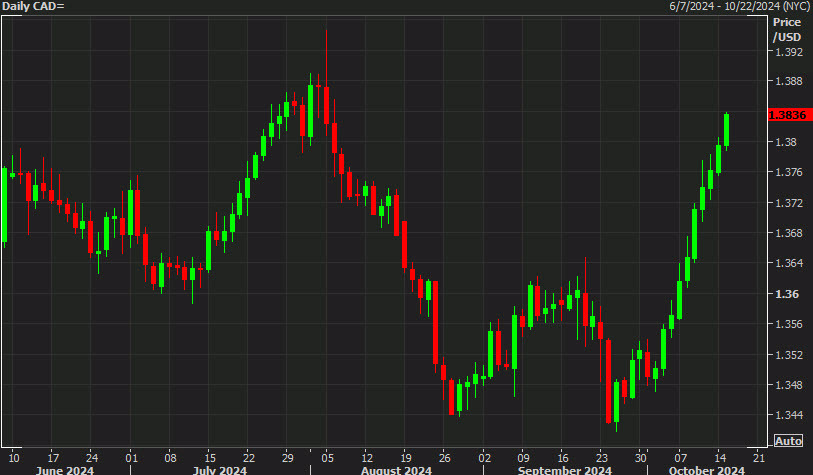Viewport: 813px width, 475px height.
Task: Select the October 2024 month label
Action: tap(706, 470)
